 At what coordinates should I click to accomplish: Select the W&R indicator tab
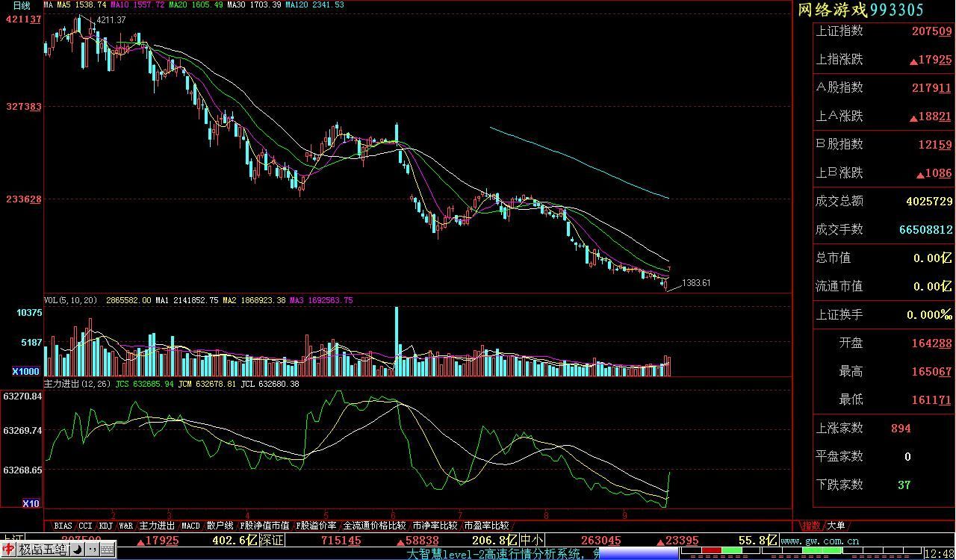[x=125, y=526]
